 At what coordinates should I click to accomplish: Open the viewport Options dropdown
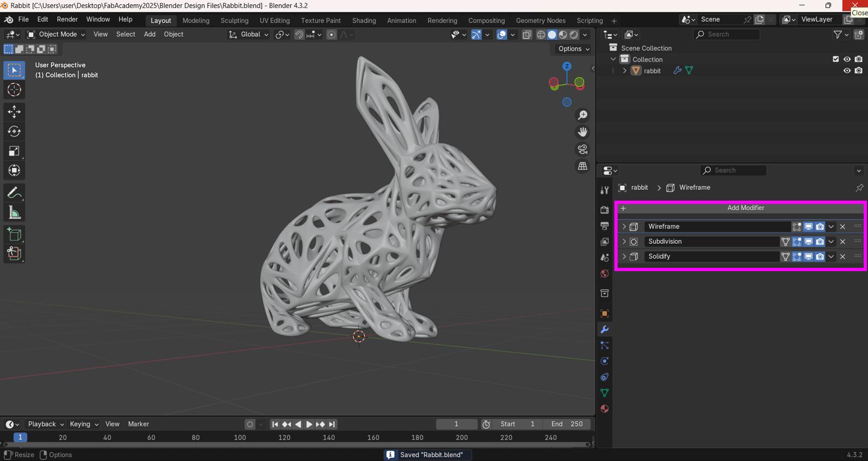pyautogui.click(x=573, y=48)
